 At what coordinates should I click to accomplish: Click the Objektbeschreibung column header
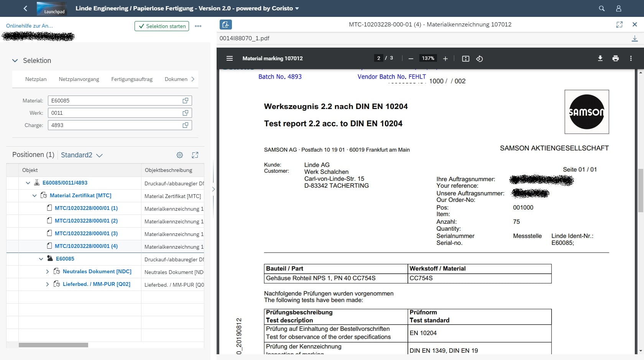pos(172,170)
